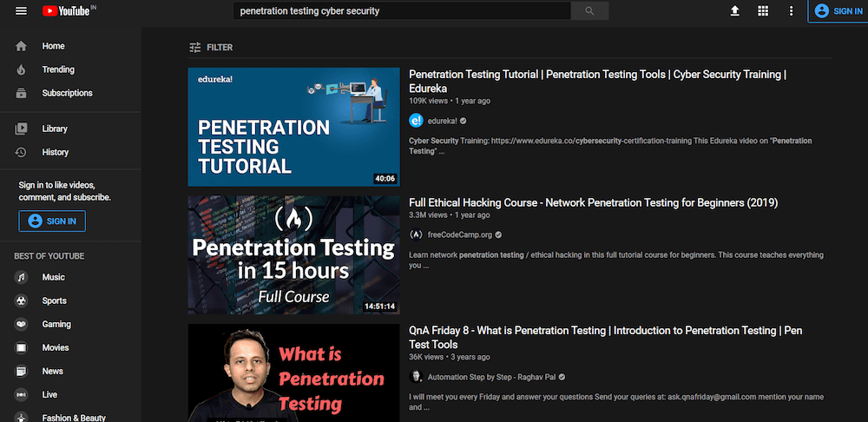Expand the FILTER options
Screen dimensions: 868x422
point(210,48)
